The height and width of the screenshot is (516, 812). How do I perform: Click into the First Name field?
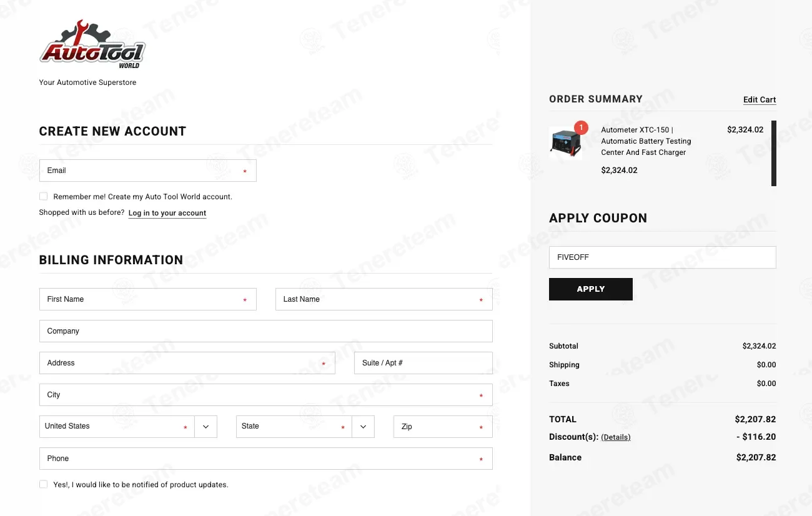147,299
